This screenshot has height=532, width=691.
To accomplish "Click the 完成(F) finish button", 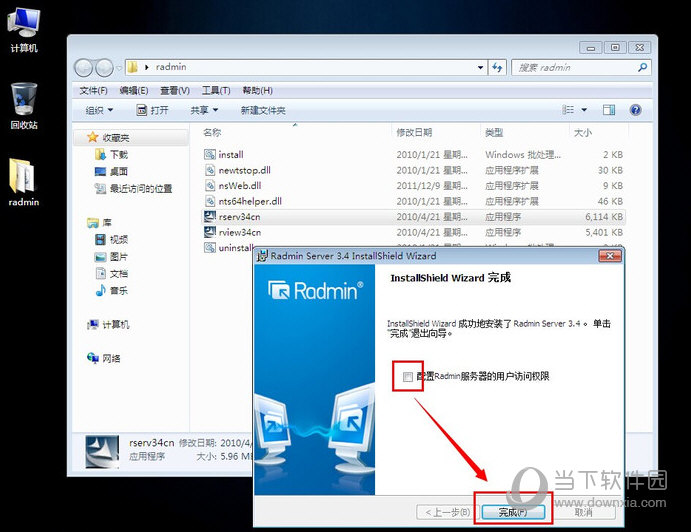I will [x=513, y=512].
